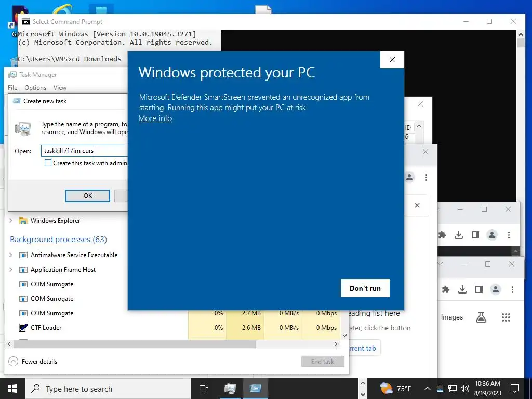Click the Don't run button
The height and width of the screenshot is (399, 532).
[365, 288]
